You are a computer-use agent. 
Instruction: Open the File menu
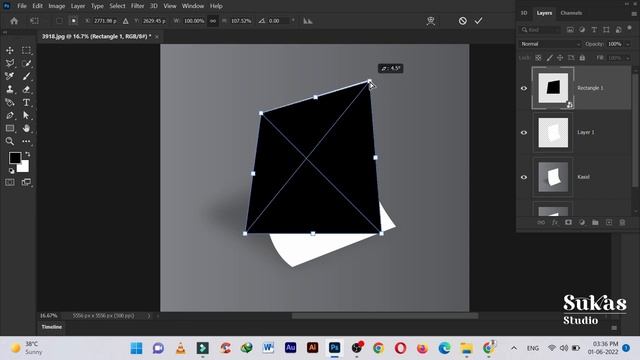22,6
